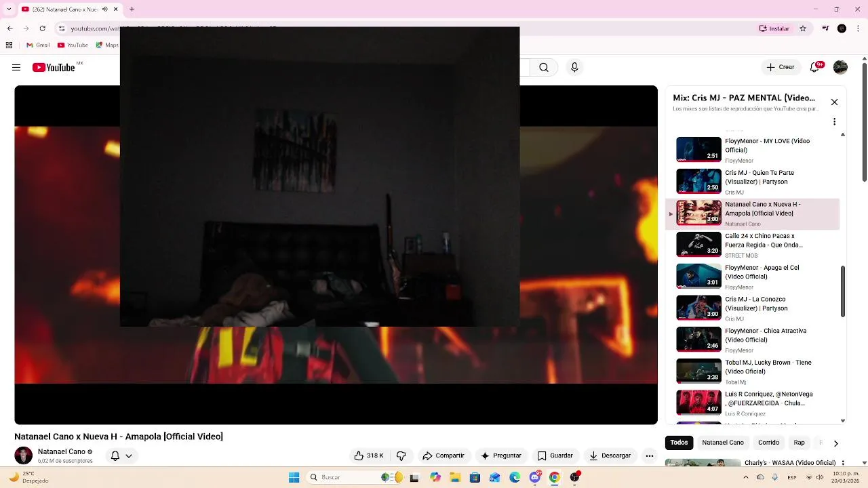Dislike the Amapola video
Viewport: 868px width, 488px height.
point(401,455)
